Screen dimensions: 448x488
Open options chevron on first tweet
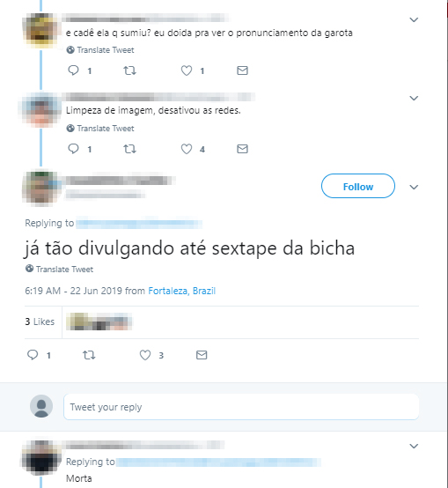414,20
